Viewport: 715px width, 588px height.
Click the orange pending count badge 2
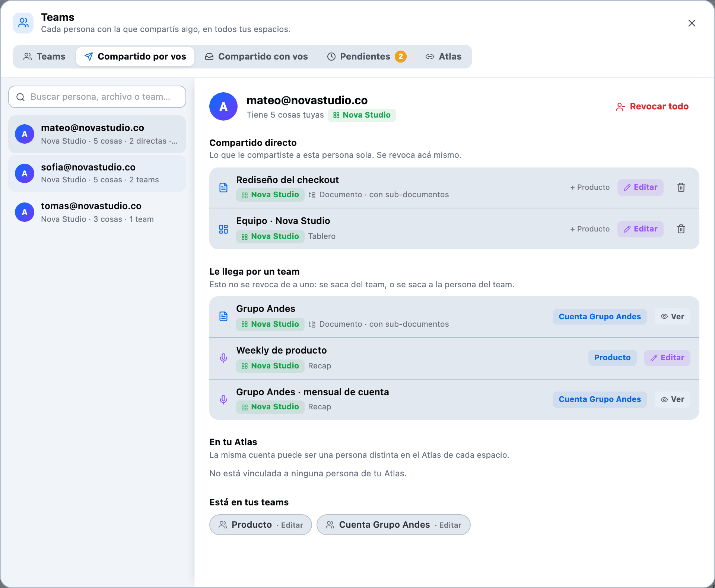[x=401, y=57]
